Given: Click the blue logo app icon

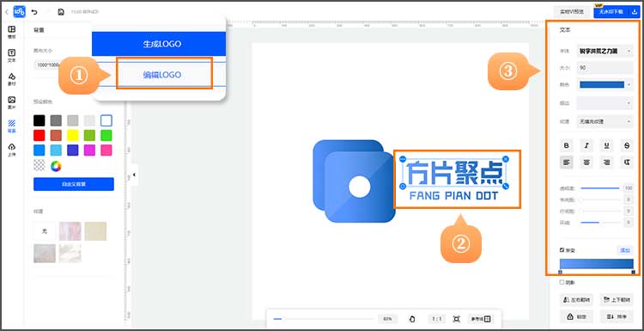Looking at the screenshot, I should pos(19,12).
